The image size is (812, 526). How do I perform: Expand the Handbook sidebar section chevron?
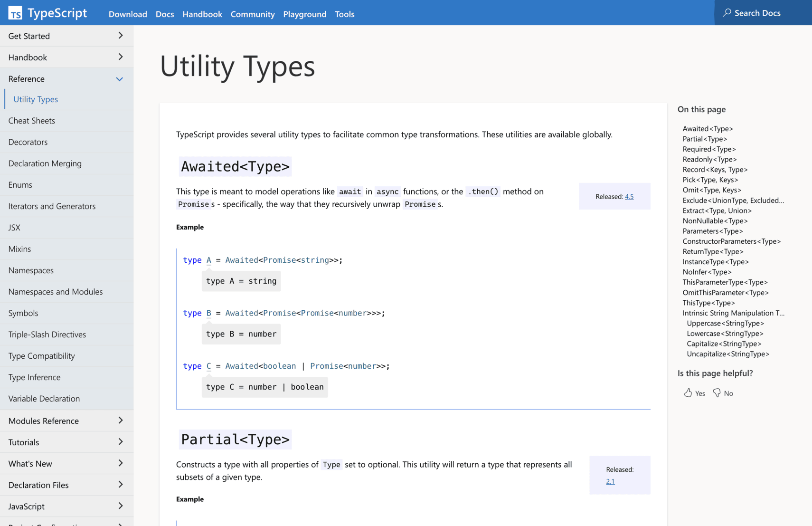click(x=120, y=57)
